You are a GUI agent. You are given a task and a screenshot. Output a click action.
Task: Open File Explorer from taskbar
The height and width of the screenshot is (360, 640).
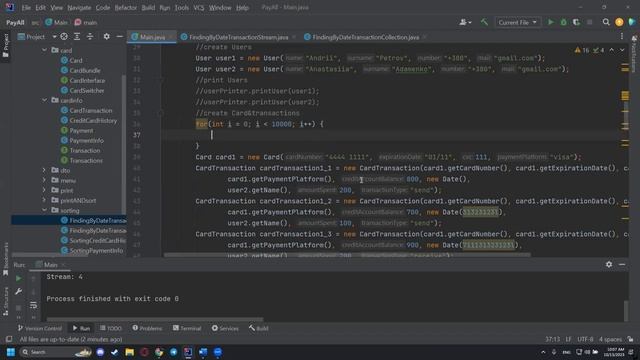(x=129, y=352)
